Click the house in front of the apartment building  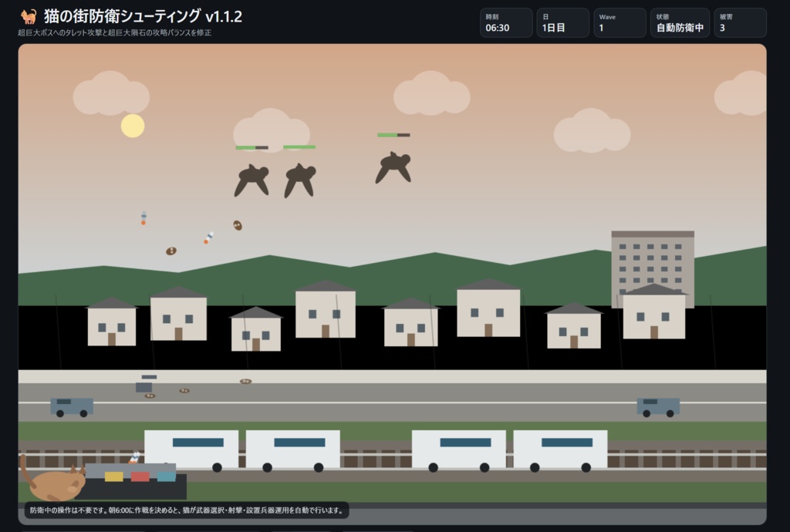coord(654,311)
